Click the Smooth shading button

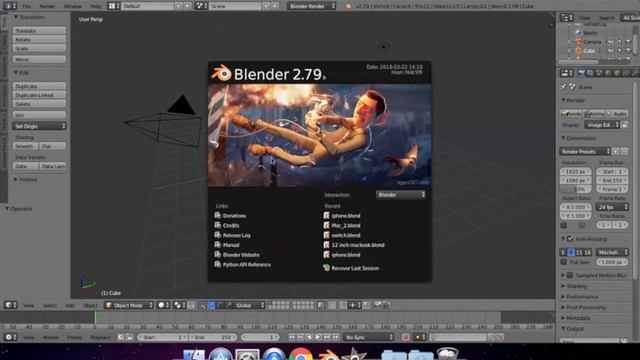25,146
